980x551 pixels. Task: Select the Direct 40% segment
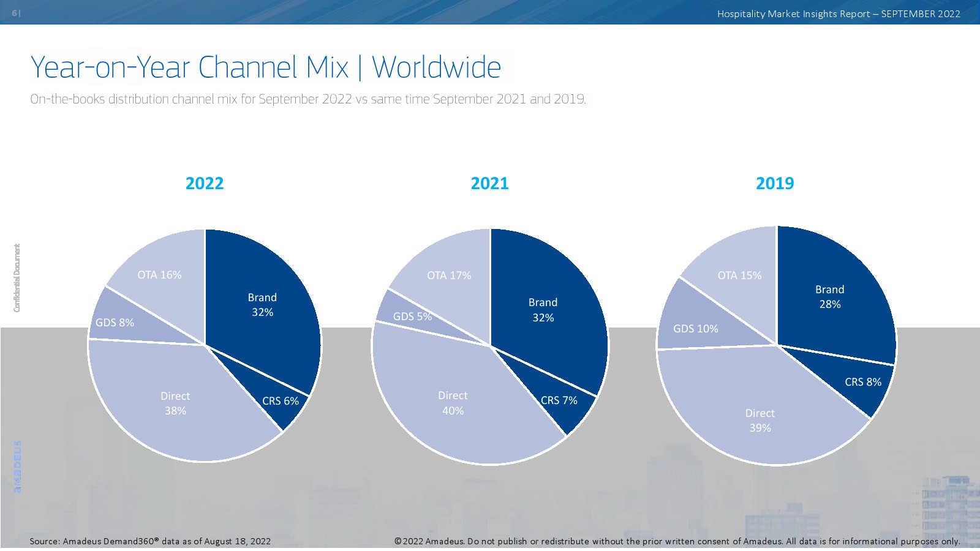point(453,403)
